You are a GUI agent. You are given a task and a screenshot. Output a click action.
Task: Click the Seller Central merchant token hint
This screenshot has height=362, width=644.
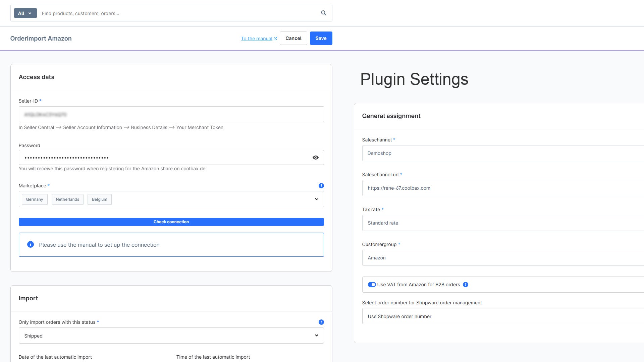tap(121, 127)
